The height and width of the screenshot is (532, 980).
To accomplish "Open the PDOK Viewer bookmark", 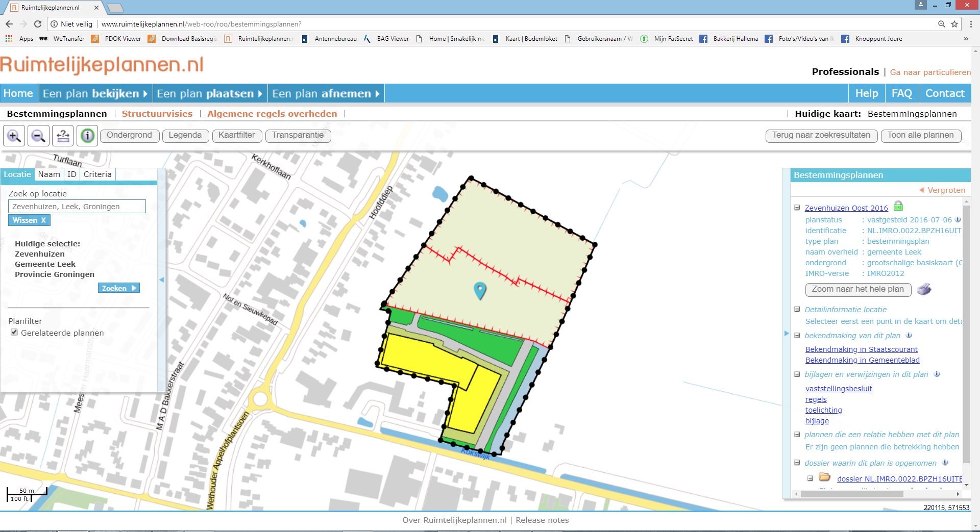I will [116, 39].
